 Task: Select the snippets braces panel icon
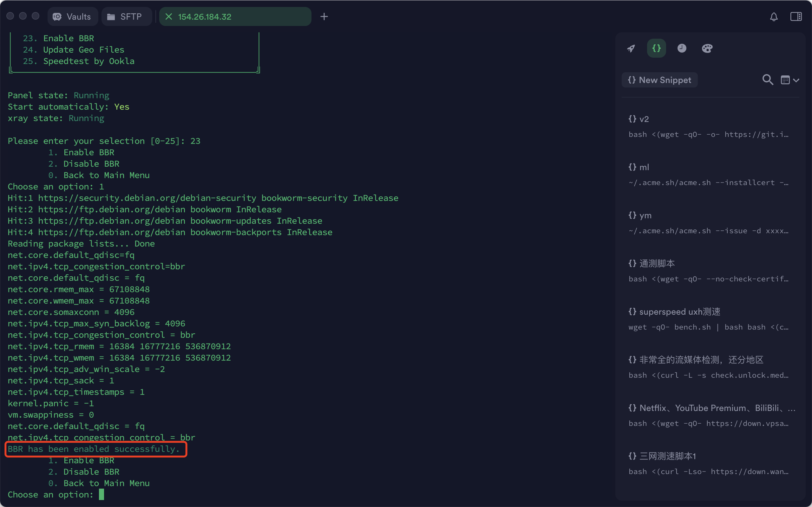point(656,48)
